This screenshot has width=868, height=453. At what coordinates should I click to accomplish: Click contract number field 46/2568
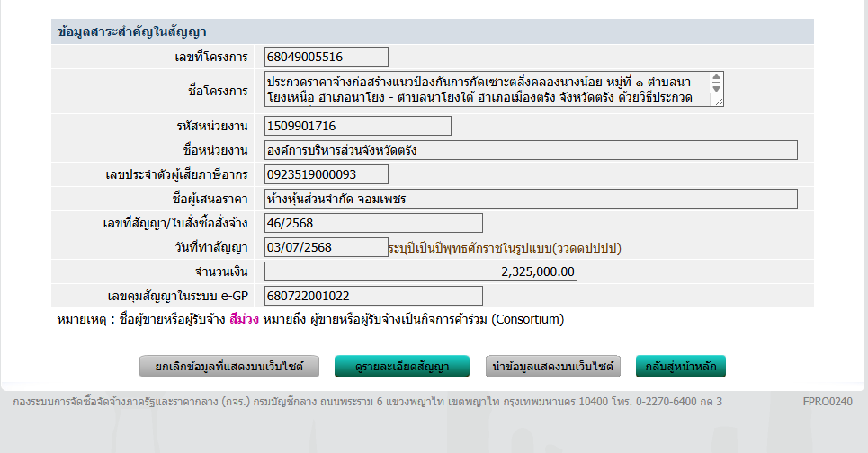point(373,223)
